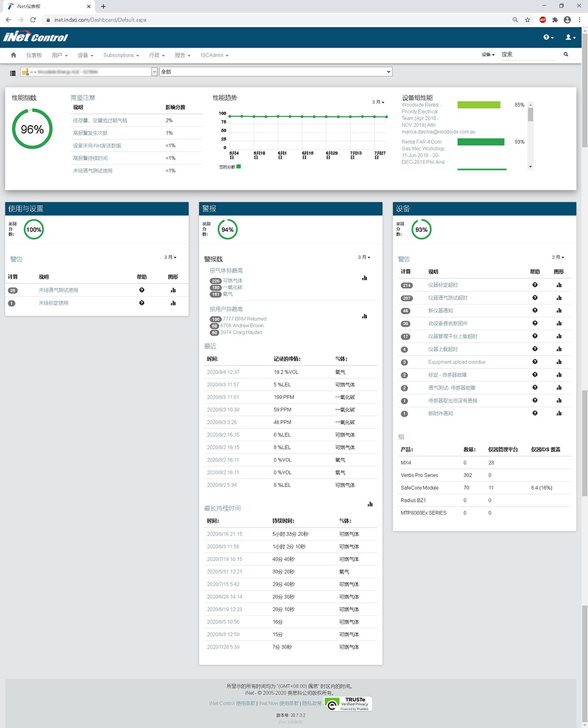Click the 搜索 search input field
588x728 pixels.
(x=528, y=55)
